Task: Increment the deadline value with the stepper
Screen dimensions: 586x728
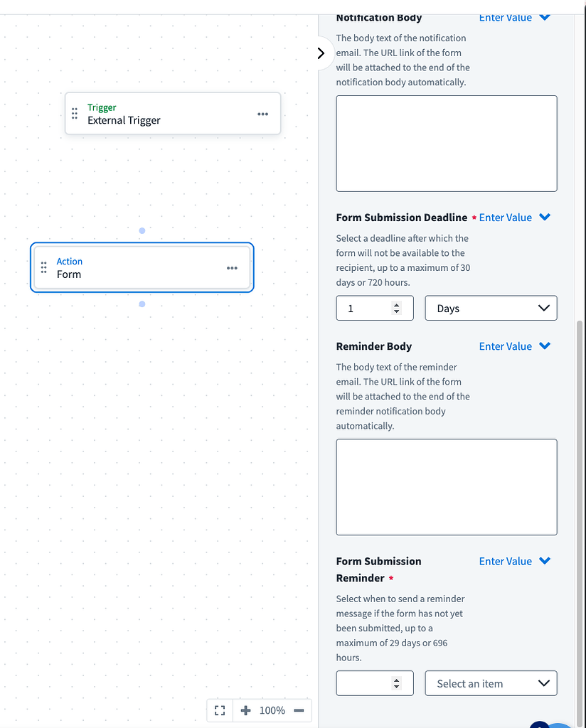Action: pyautogui.click(x=397, y=304)
